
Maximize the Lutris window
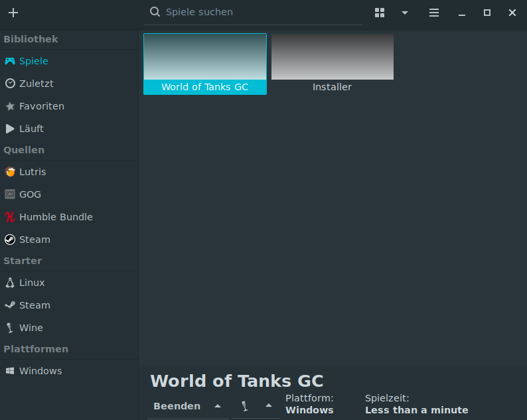(x=487, y=13)
